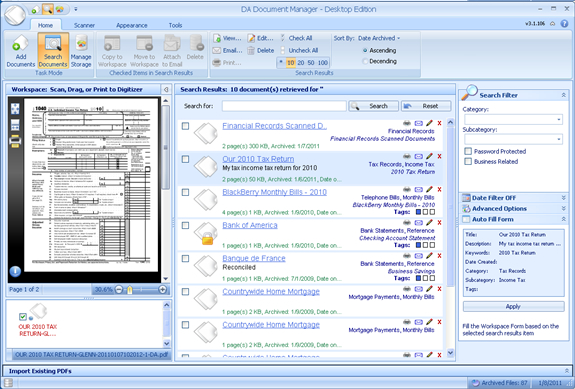This screenshot has width=575, height=389.
Task: Click print icon for Banque de France row
Action: point(407,256)
